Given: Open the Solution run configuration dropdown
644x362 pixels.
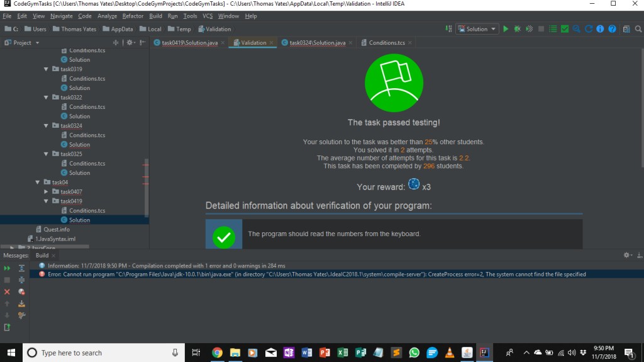Looking at the screenshot, I should click(x=477, y=29).
